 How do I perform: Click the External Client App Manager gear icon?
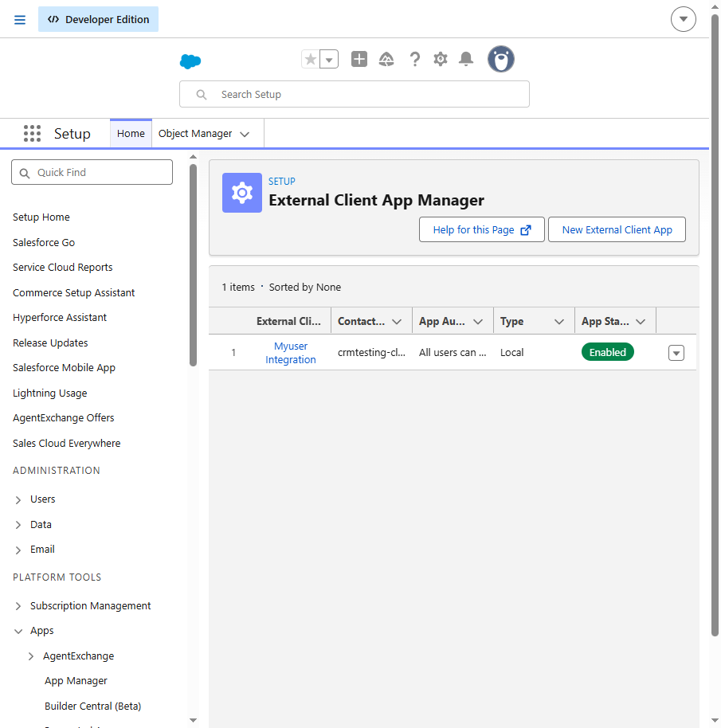tap(242, 193)
